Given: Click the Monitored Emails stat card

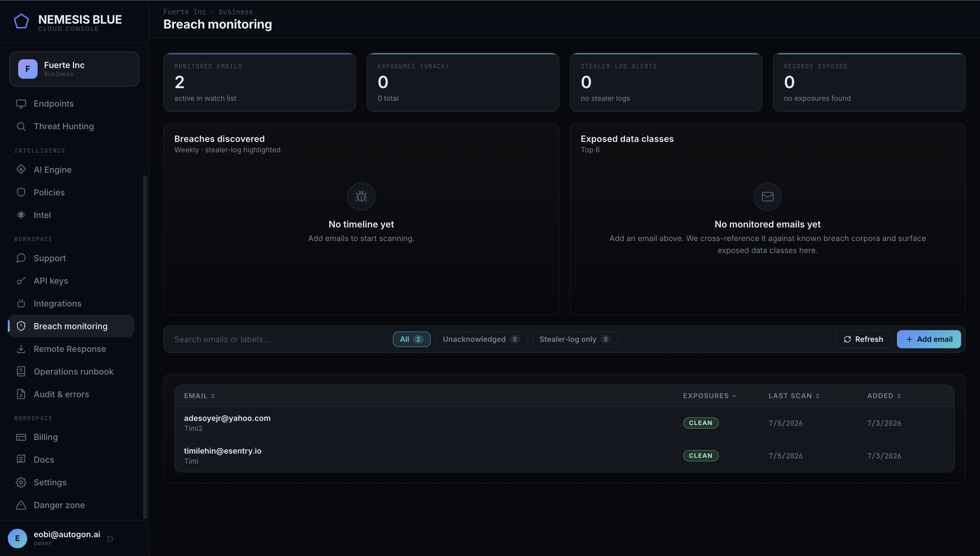Looking at the screenshot, I should [259, 83].
